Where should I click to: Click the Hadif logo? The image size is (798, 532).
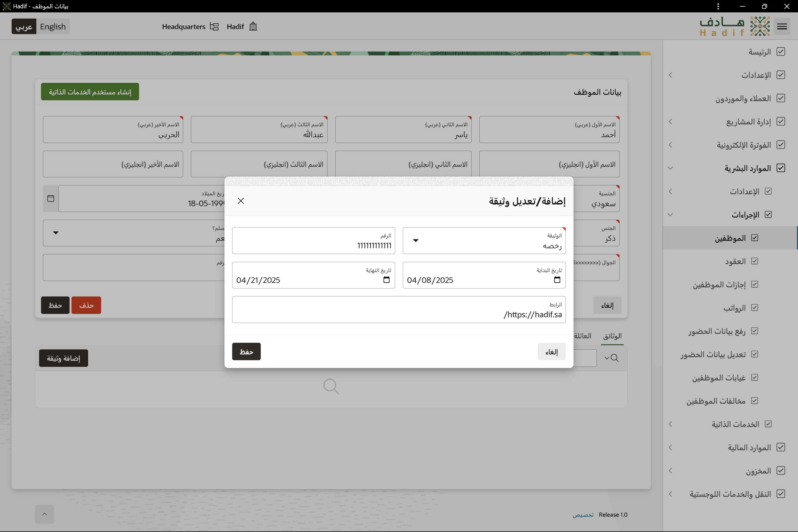pyautogui.click(x=735, y=27)
